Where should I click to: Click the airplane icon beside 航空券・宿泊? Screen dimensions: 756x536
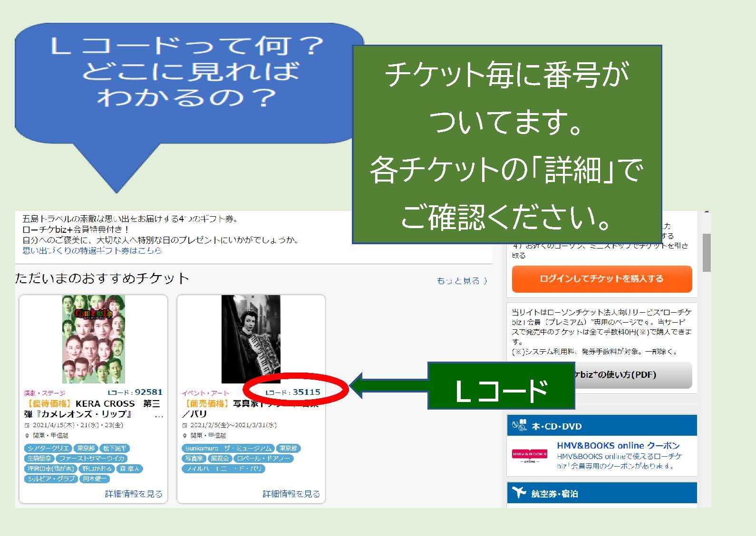[x=519, y=493]
